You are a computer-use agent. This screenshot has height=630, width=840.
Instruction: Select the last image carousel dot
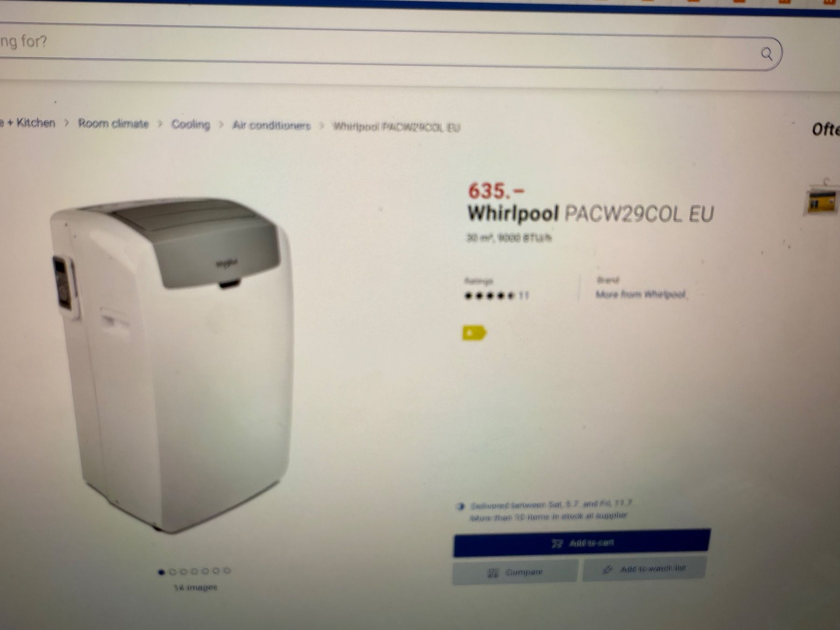click(x=227, y=570)
